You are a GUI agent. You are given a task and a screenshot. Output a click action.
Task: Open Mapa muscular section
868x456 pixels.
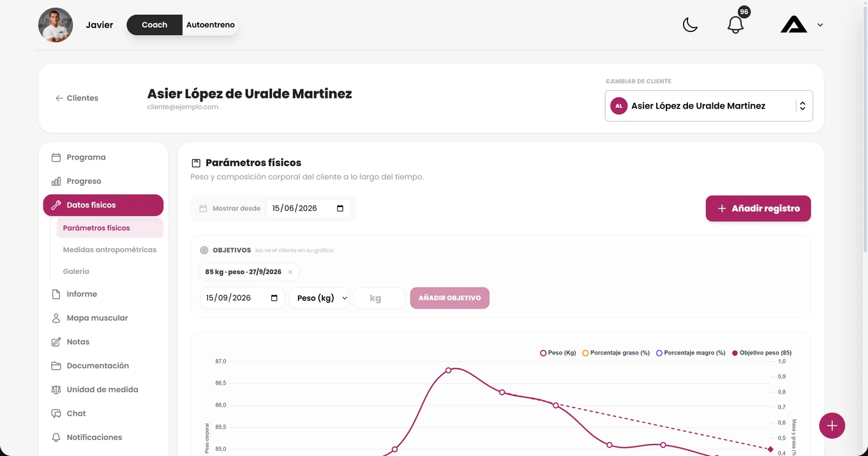tap(103, 318)
